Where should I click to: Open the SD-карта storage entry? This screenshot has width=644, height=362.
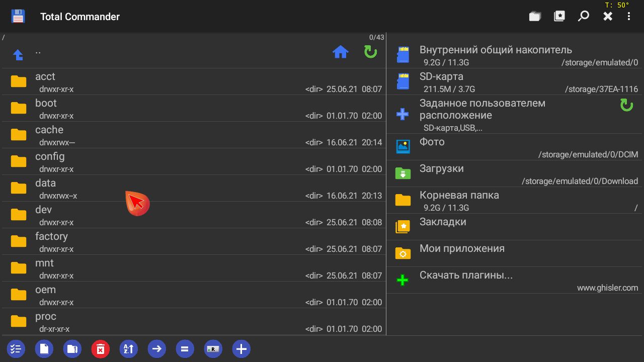point(515,82)
